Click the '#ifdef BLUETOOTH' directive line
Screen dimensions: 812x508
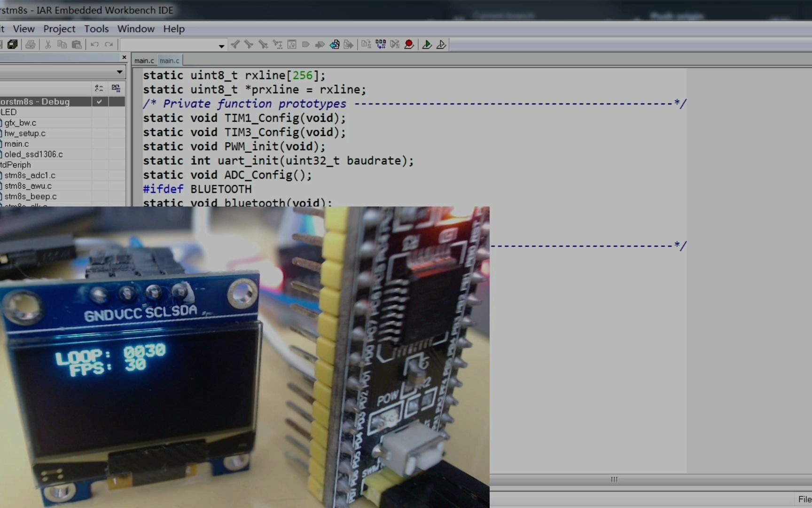pos(197,189)
